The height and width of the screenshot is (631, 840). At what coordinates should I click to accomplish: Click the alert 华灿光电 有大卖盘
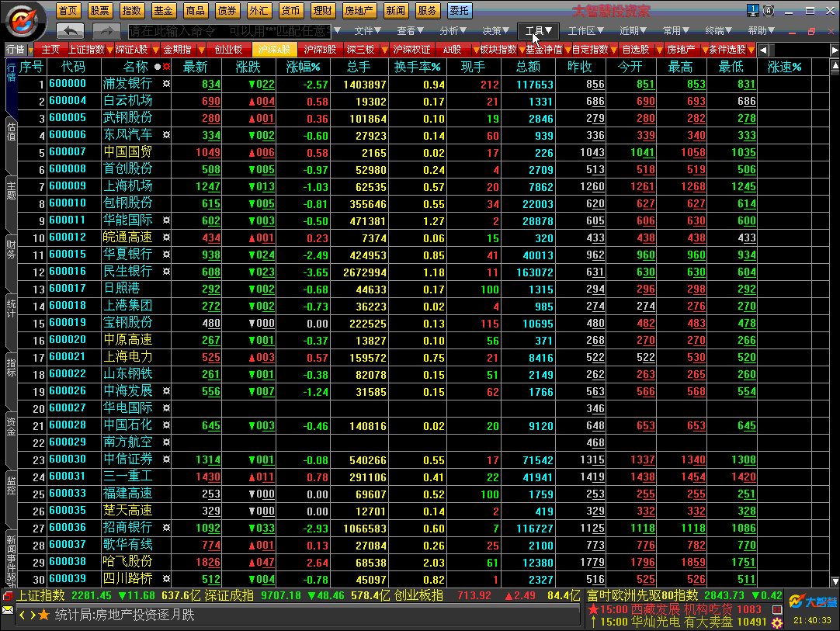[x=682, y=622]
